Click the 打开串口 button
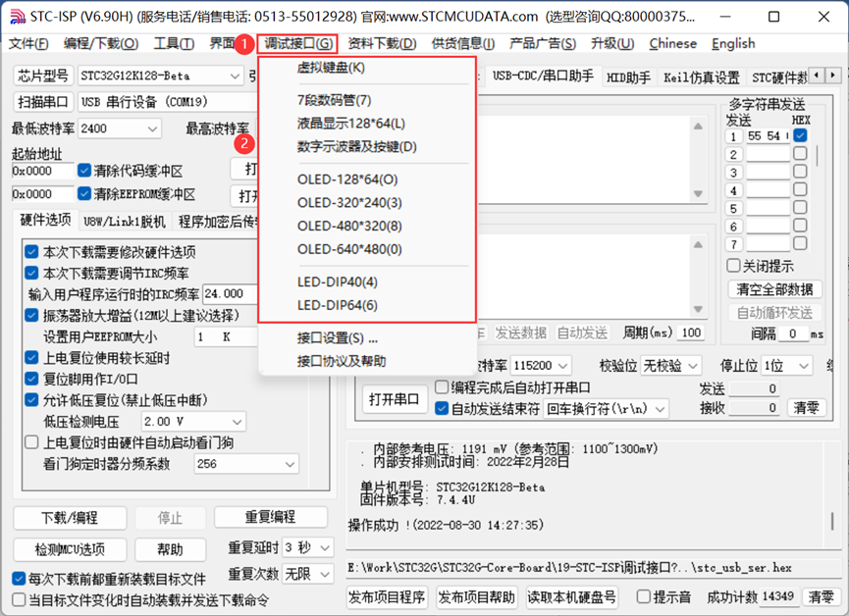 tap(395, 399)
